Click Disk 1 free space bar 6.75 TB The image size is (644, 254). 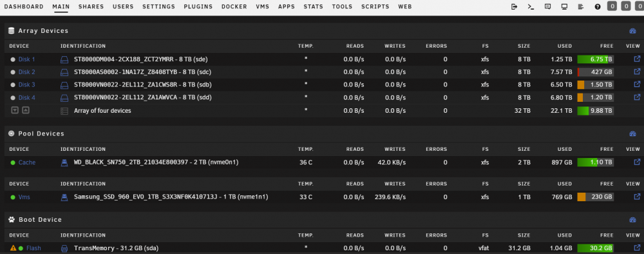(595, 59)
